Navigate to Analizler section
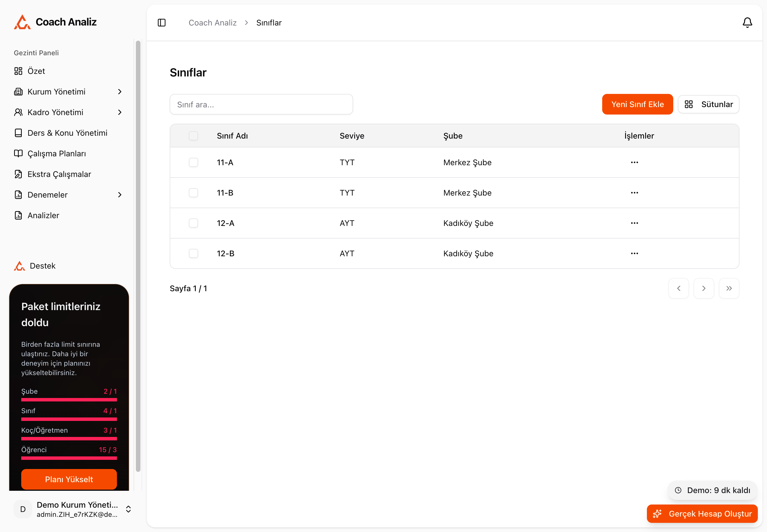This screenshot has width=767, height=532. [43, 215]
